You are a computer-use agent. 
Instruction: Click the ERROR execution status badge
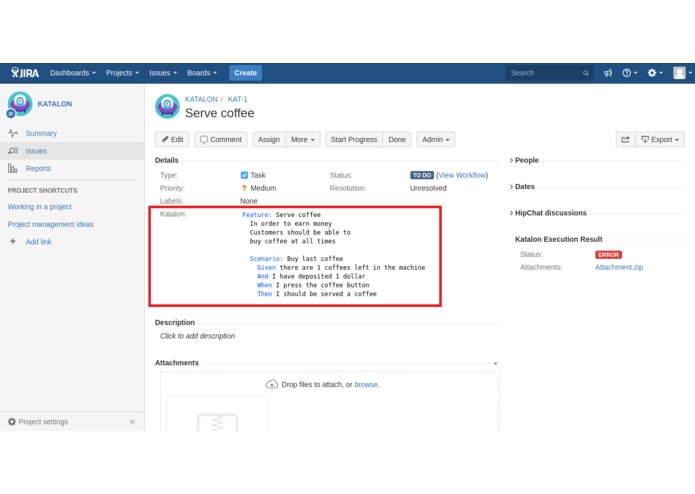click(608, 255)
